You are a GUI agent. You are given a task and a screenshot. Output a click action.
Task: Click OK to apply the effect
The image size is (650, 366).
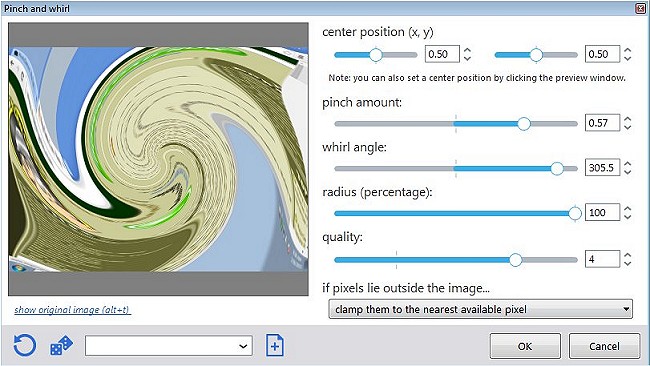[525, 346]
